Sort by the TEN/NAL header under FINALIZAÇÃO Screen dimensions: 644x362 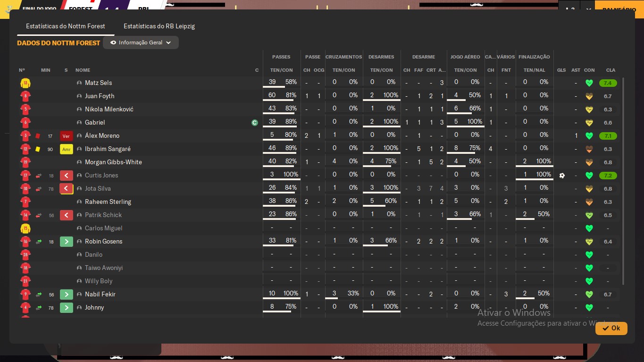tap(535, 70)
